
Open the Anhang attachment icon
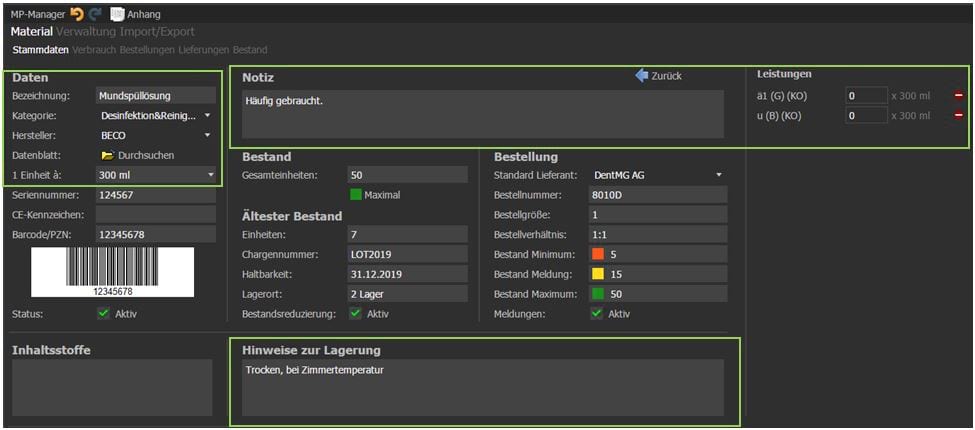click(118, 14)
